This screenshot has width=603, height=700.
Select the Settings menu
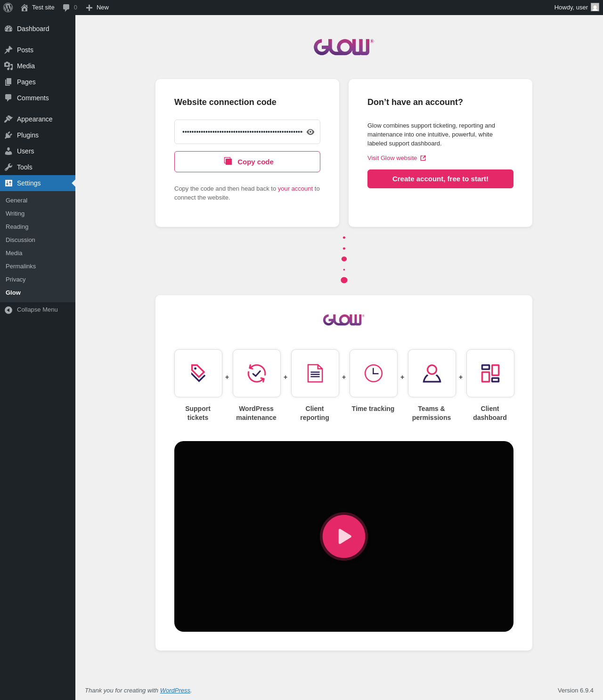click(x=38, y=183)
